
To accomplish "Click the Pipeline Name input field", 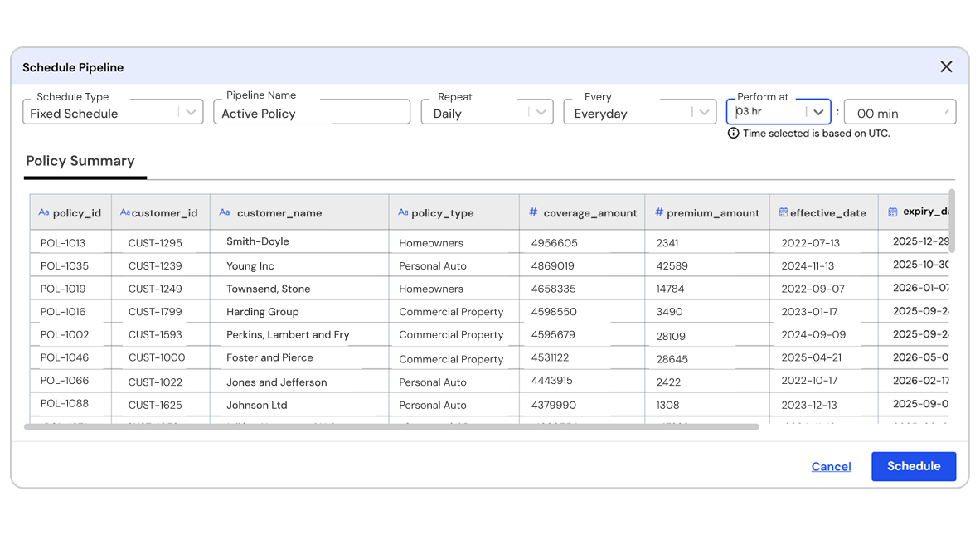I will click(x=312, y=113).
